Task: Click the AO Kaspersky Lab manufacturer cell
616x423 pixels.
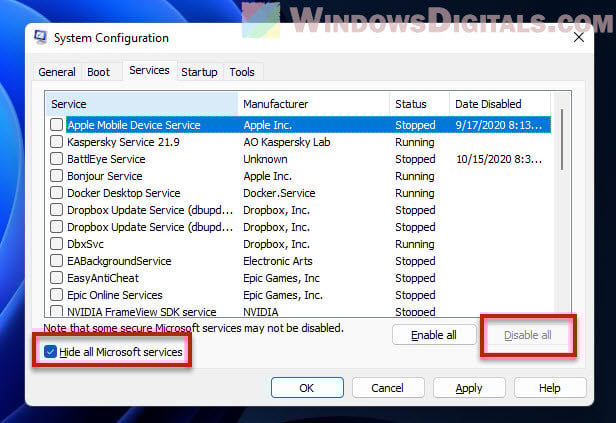Action: 287,142
